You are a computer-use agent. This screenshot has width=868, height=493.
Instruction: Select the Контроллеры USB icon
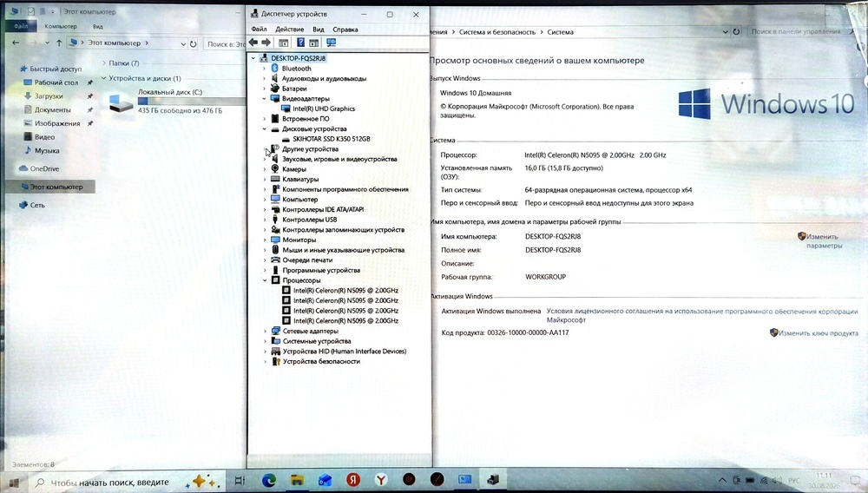[275, 220]
